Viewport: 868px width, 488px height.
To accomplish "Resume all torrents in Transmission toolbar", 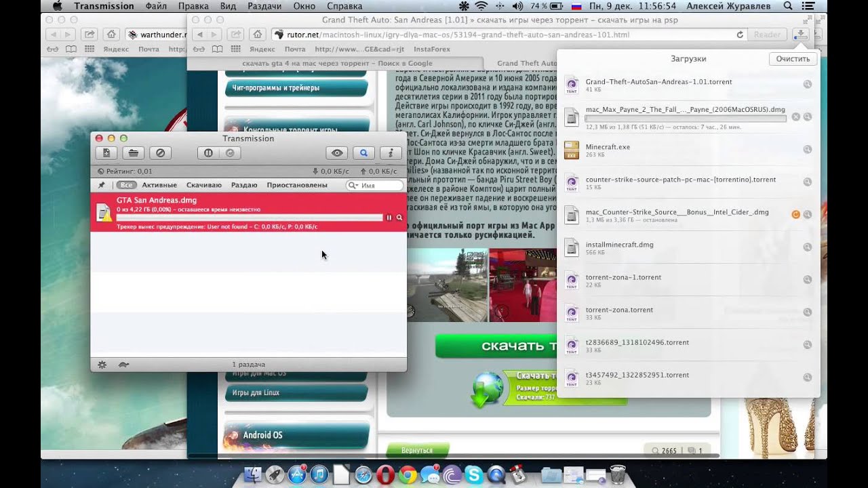I will tap(230, 153).
